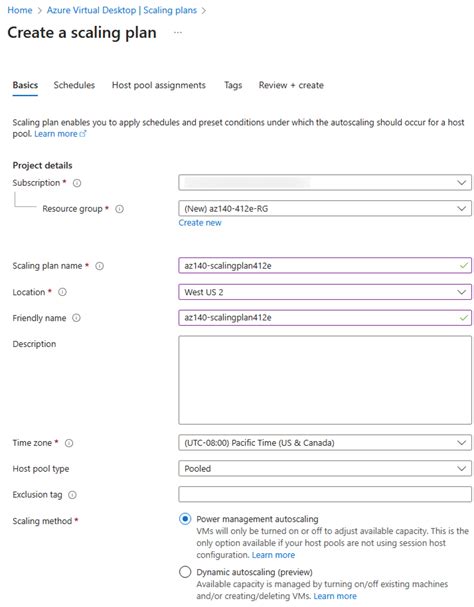Viewport: 474px width, 607px height.
Task: Click Learn more under Dynamic autoscaling
Action: coord(335,596)
